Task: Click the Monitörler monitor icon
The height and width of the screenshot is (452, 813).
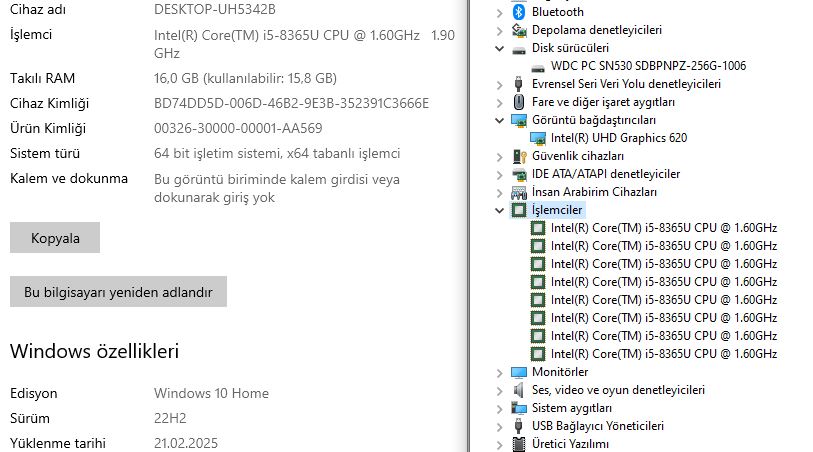Action: click(x=519, y=372)
